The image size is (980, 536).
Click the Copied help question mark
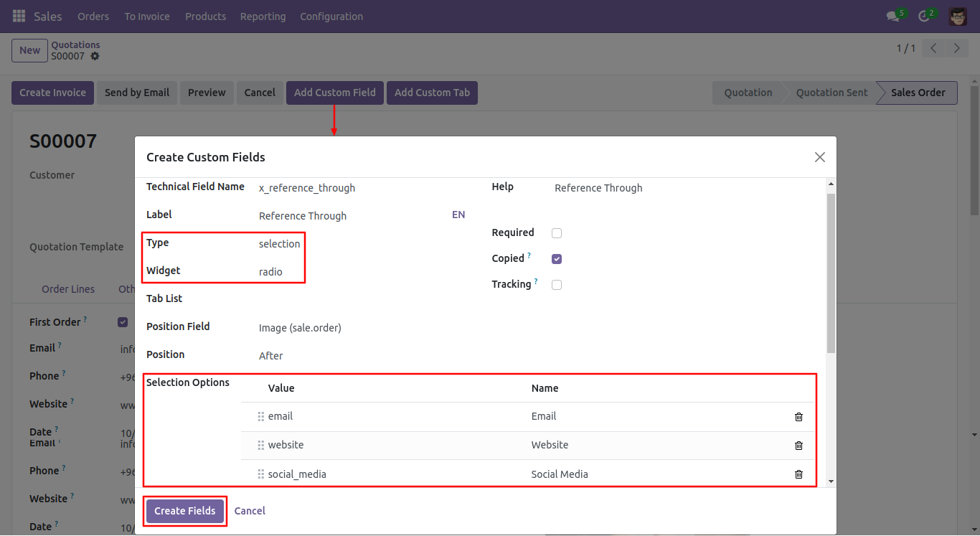[529, 255]
